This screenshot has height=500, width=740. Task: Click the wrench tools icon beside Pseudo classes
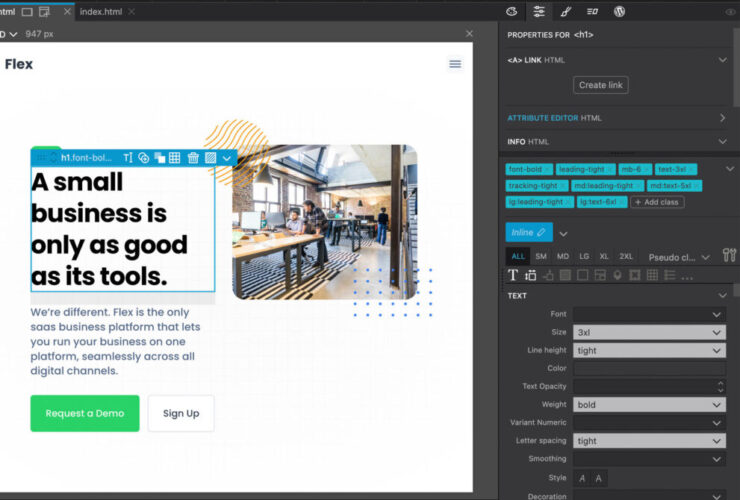coord(728,256)
